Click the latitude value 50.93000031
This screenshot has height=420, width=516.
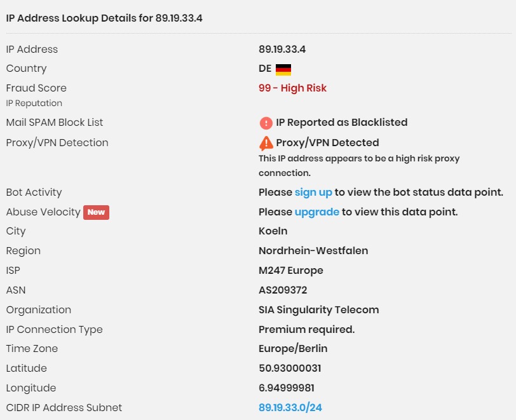tap(290, 369)
